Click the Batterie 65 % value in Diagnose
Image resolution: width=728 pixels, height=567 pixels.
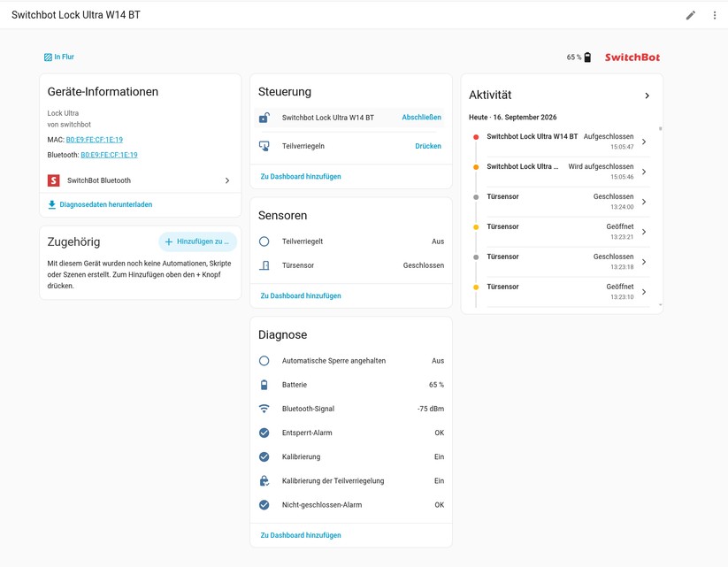click(x=436, y=385)
